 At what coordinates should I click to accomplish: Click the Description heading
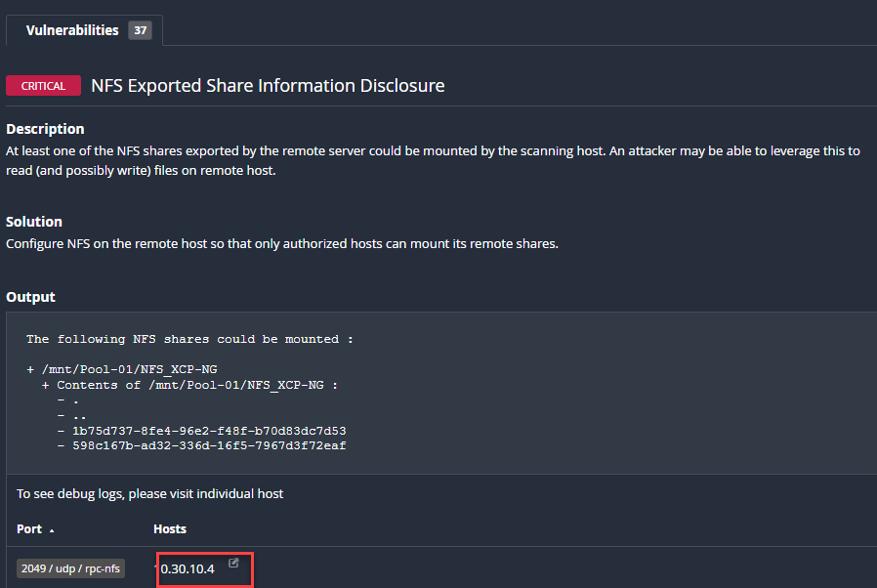[45, 129]
